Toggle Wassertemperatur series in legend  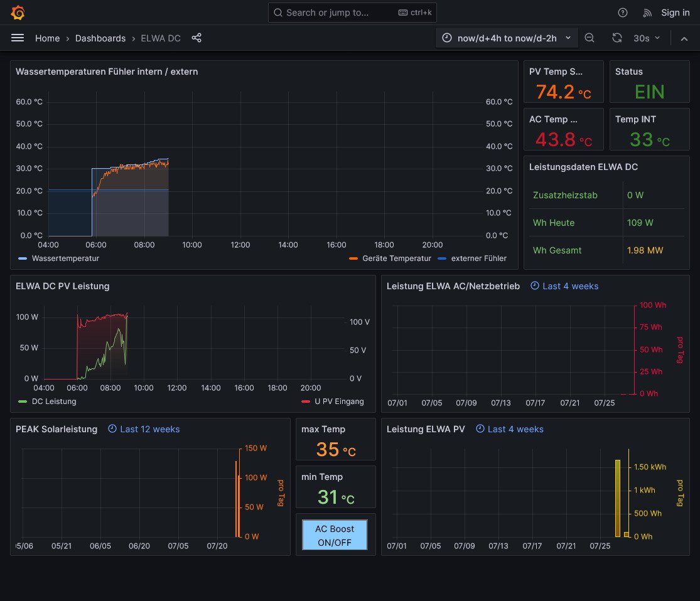(65, 258)
